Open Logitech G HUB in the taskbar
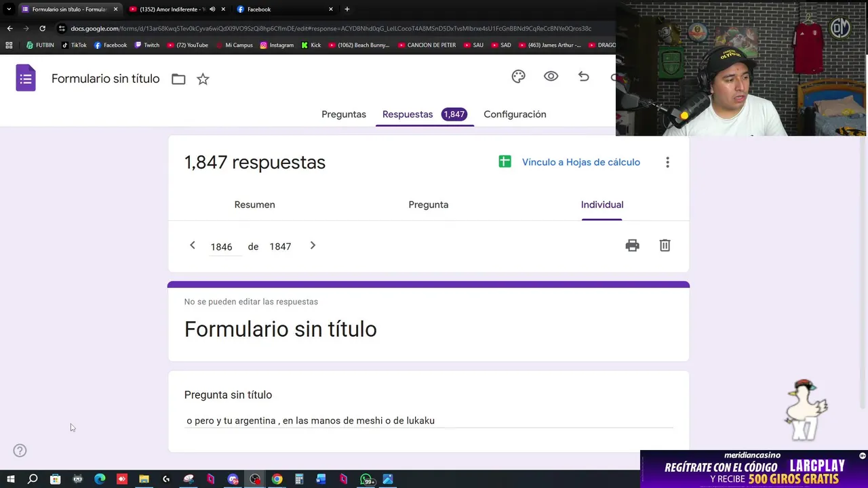This screenshot has height=488, width=868. tap(166, 479)
